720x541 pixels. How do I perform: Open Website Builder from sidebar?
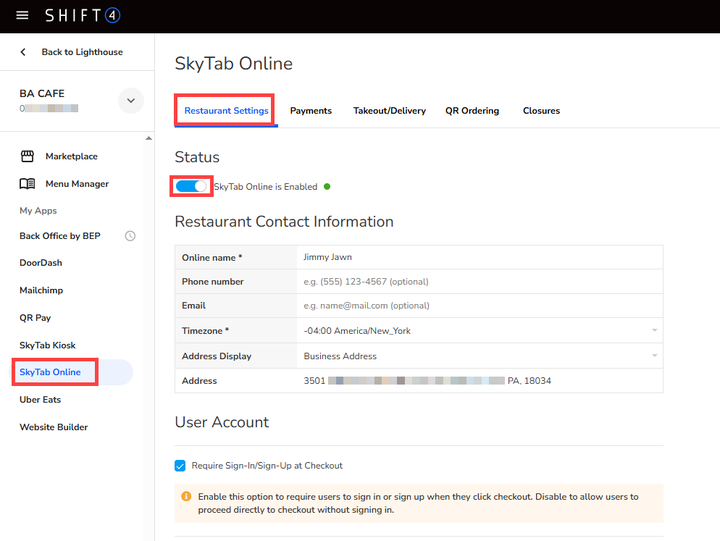(53, 427)
